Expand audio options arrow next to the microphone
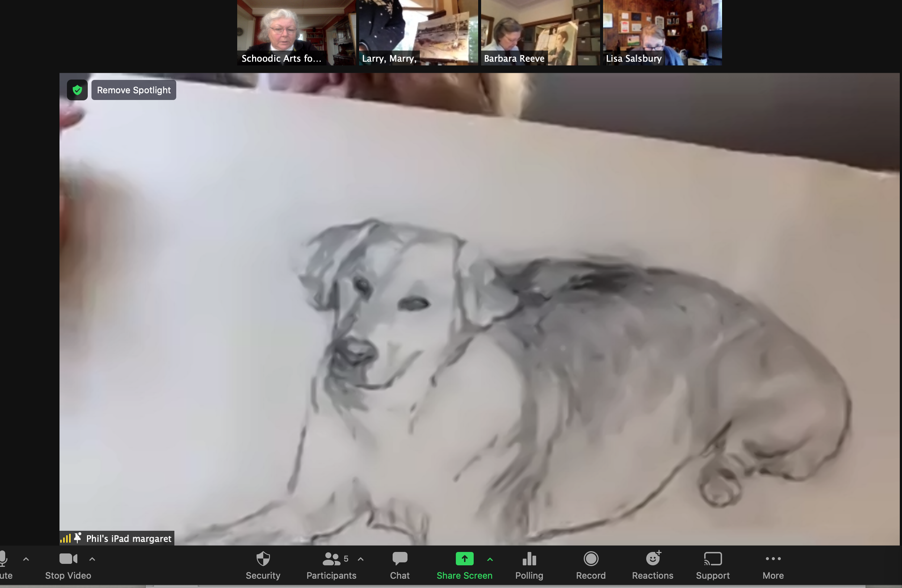The height and width of the screenshot is (588, 902). [x=26, y=559]
